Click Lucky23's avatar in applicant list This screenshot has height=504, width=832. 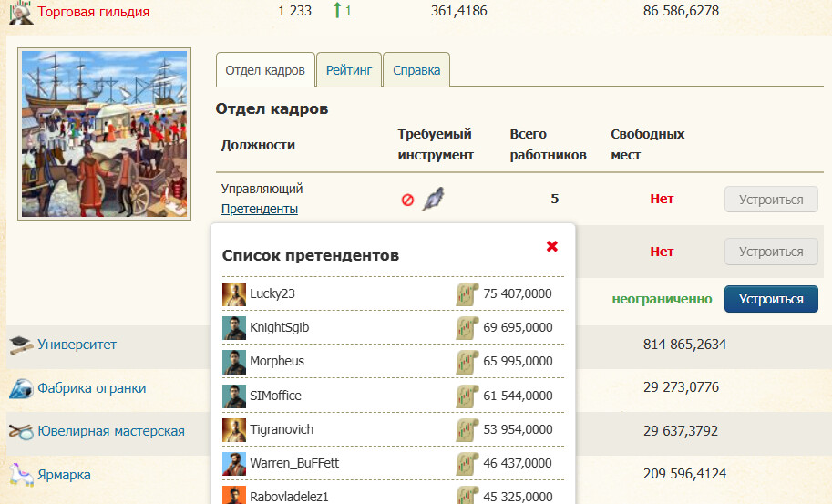tap(234, 294)
